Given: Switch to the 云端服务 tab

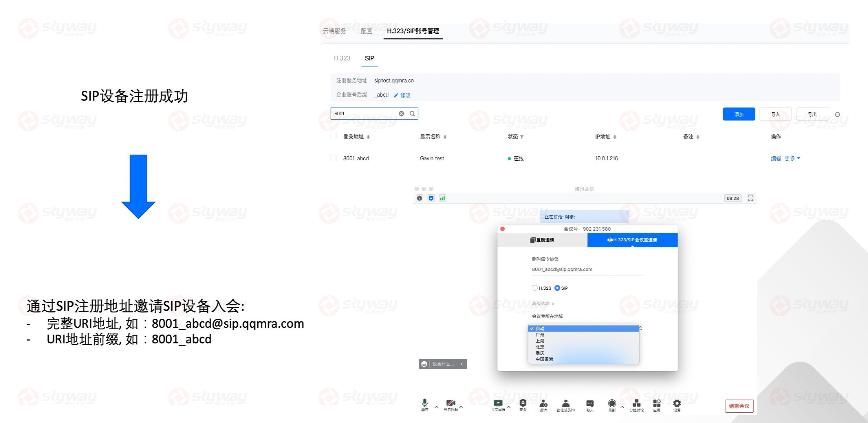Looking at the screenshot, I should [x=334, y=31].
